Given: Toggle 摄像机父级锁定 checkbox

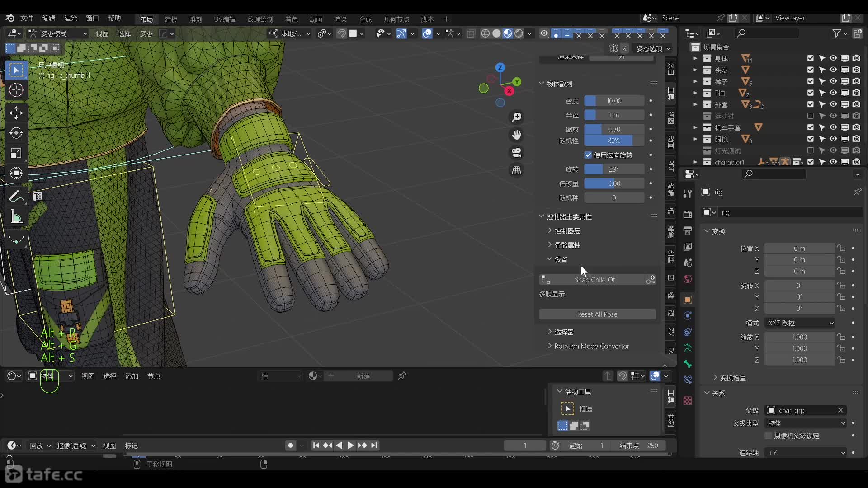Looking at the screenshot, I should (768, 436).
